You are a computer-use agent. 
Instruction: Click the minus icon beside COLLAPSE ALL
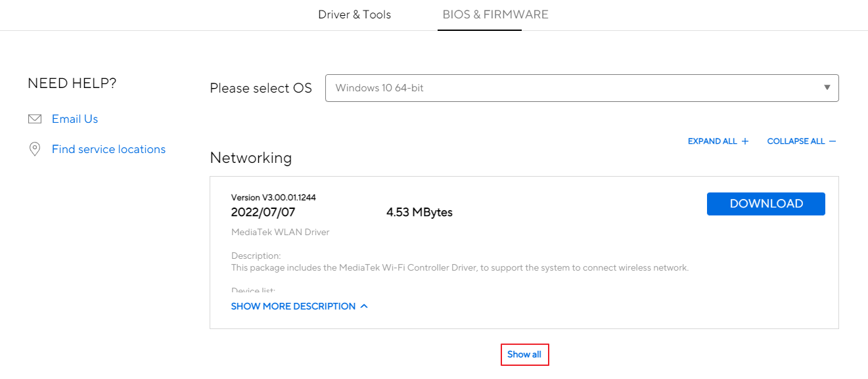click(833, 141)
